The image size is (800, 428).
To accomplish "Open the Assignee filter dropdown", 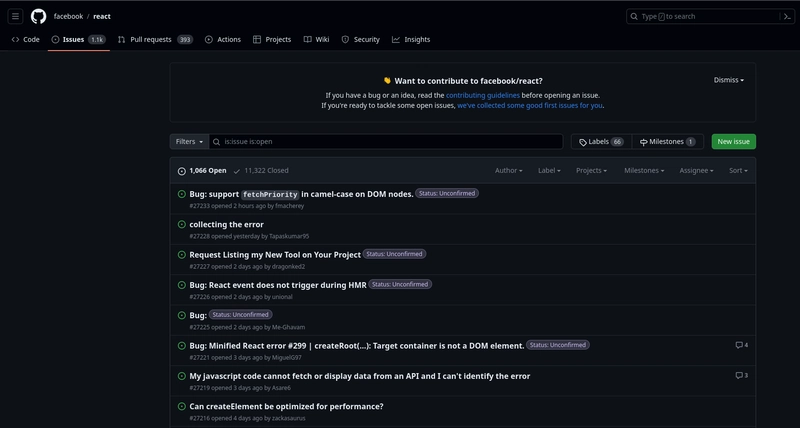I will (696, 170).
